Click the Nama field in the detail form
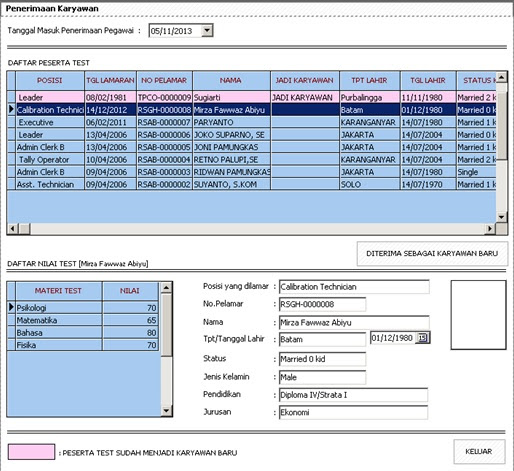 (x=354, y=322)
